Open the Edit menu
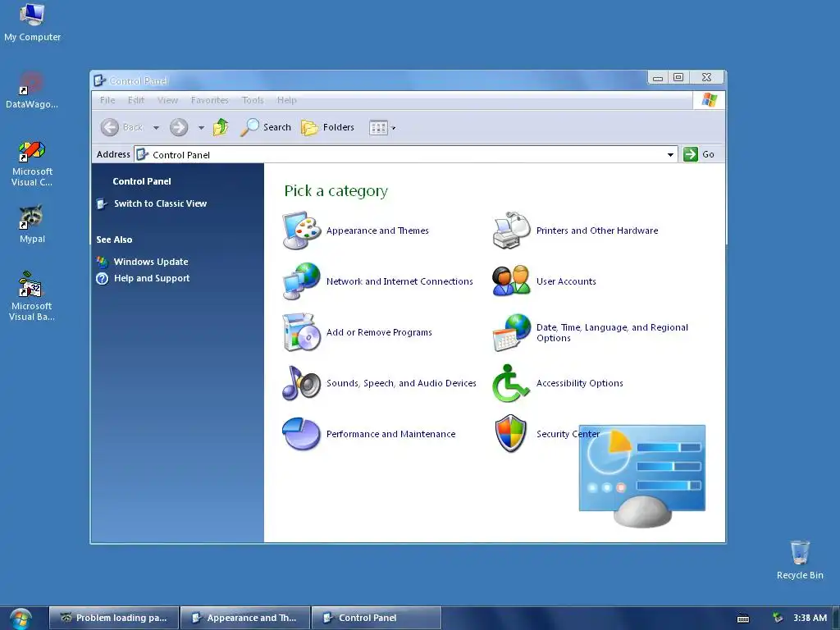The width and height of the screenshot is (840, 630). click(x=136, y=100)
